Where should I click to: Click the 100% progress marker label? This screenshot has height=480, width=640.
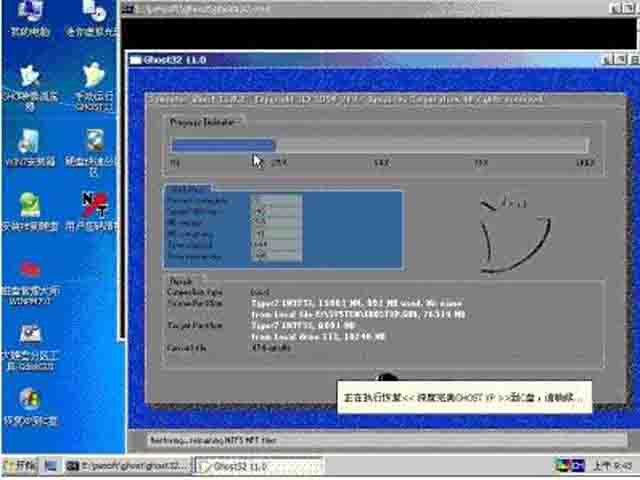[x=585, y=163]
